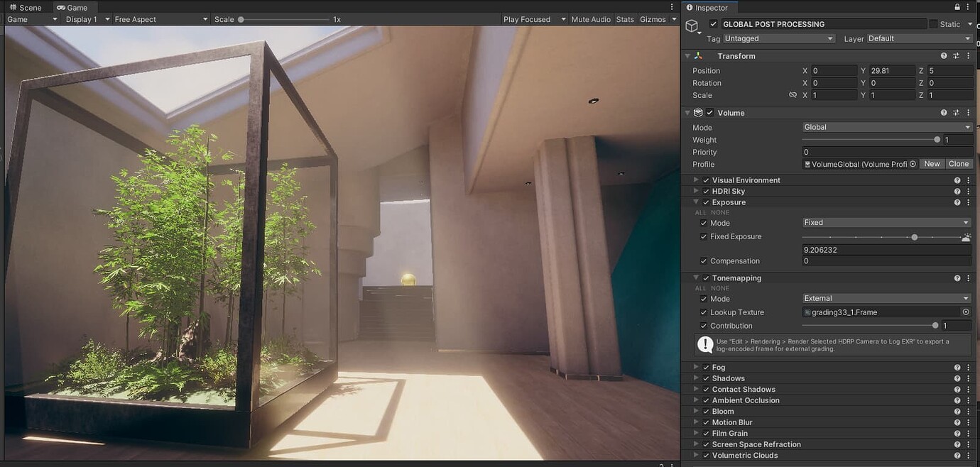Disable the Volume component checkbox

tap(709, 112)
